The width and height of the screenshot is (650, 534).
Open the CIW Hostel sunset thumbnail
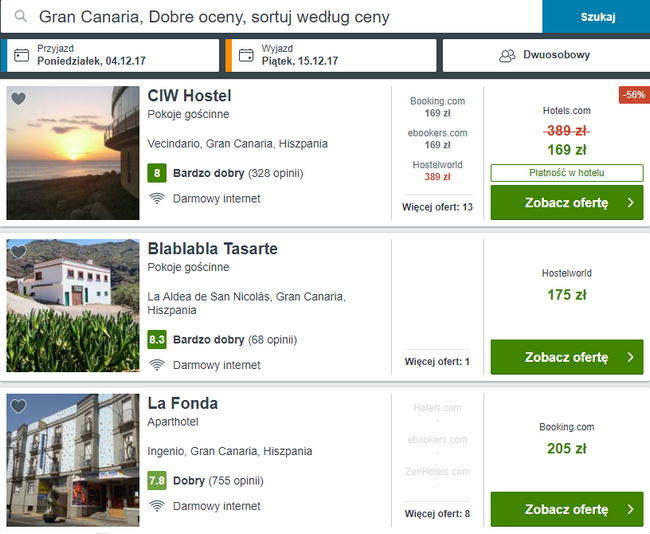pyautogui.click(x=73, y=153)
